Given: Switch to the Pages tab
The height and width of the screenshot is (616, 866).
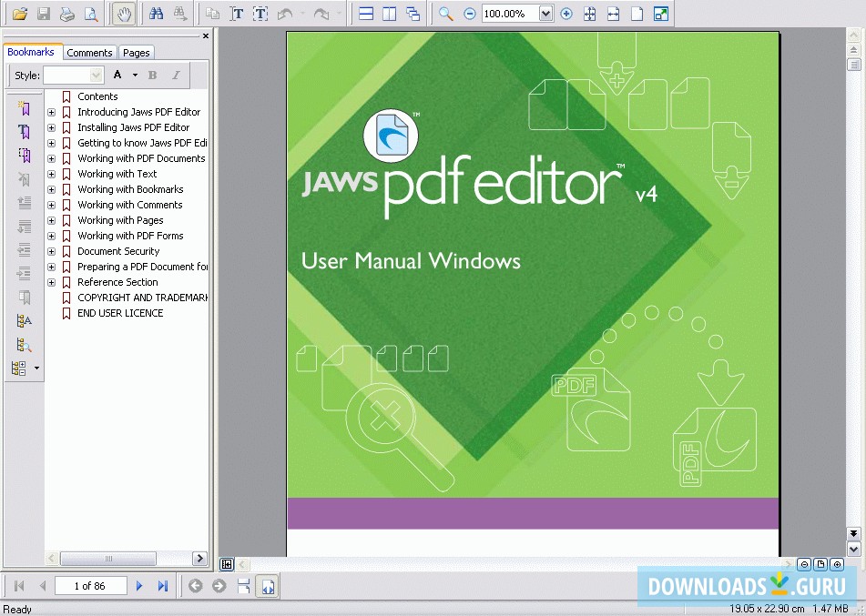Looking at the screenshot, I should [136, 52].
